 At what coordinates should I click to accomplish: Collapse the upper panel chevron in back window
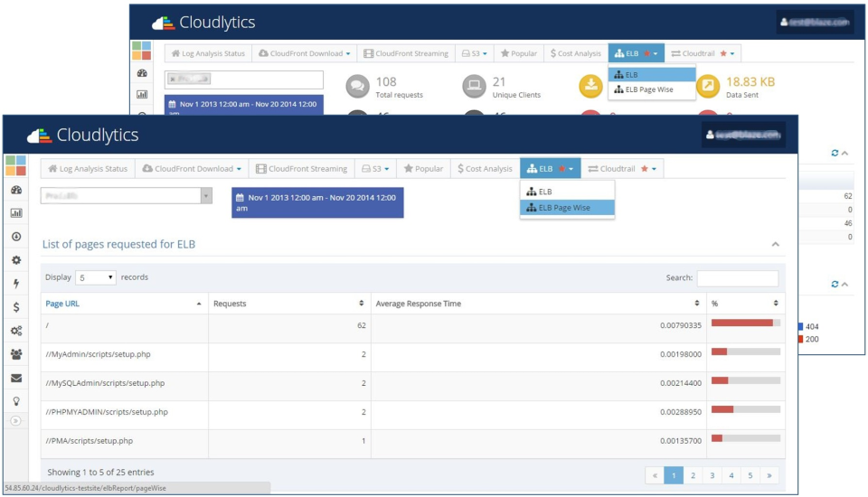coord(844,153)
